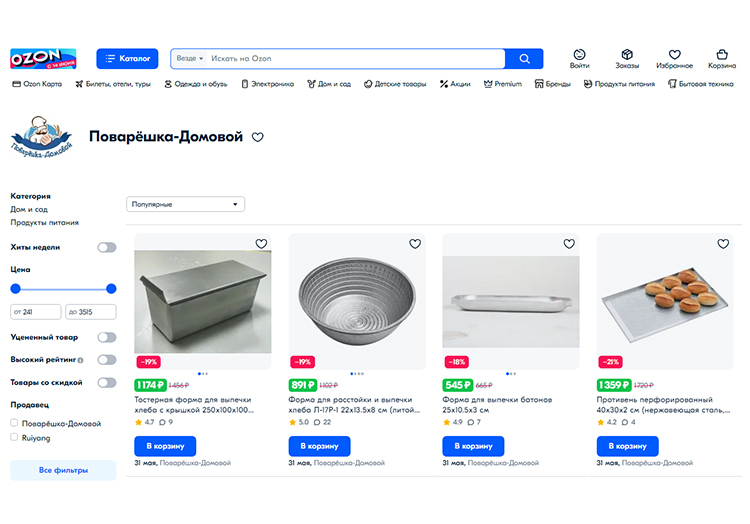Click the Высокий рейтинг info icon

80,360
